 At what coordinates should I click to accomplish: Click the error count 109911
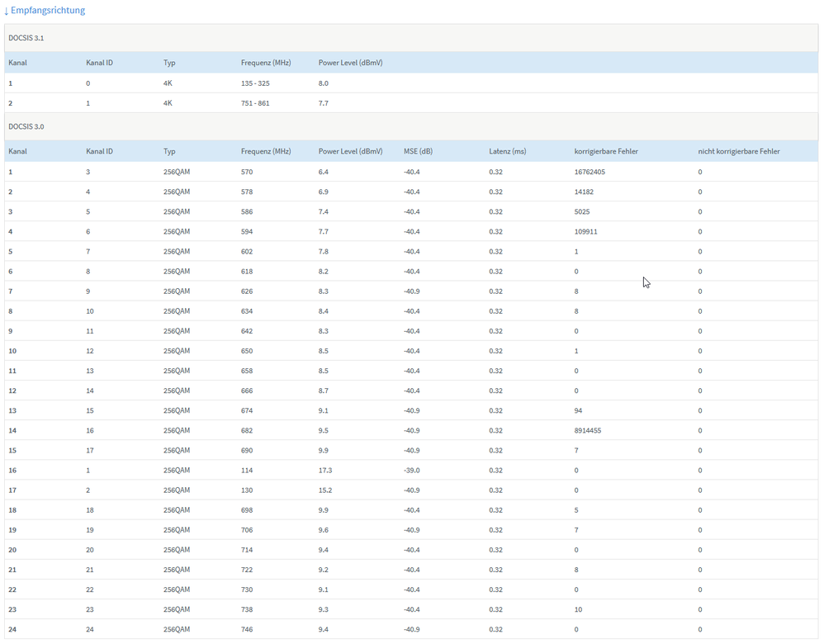585,231
